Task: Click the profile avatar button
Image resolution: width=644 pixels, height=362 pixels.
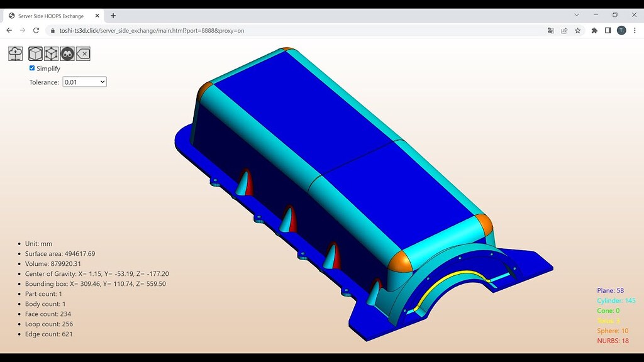Action: (x=621, y=30)
